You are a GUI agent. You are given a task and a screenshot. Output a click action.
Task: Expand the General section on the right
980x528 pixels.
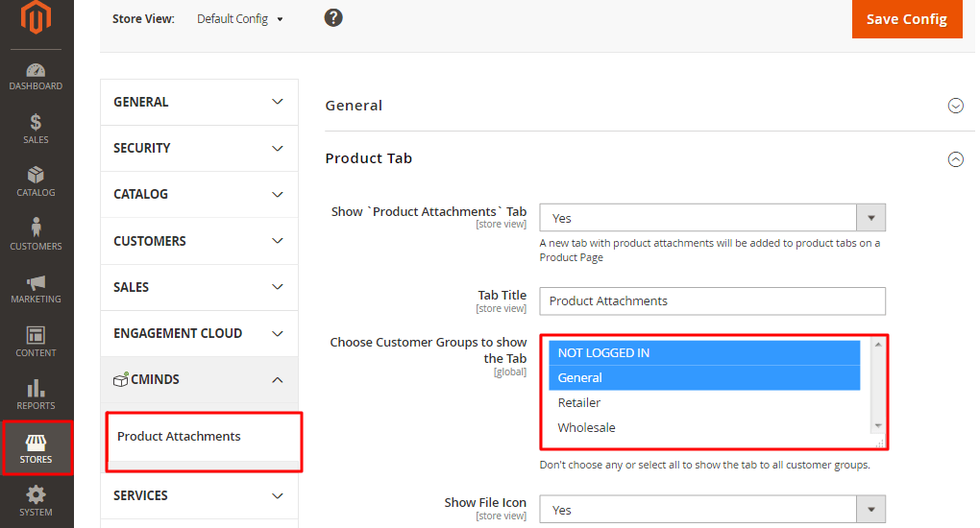pyautogui.click(x=955, y=106)
